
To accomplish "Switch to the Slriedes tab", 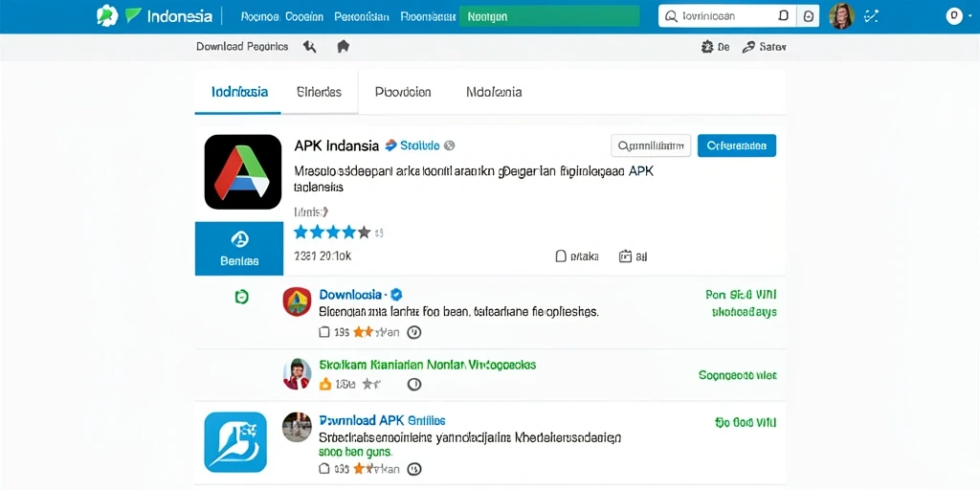I will pos(319,92).
